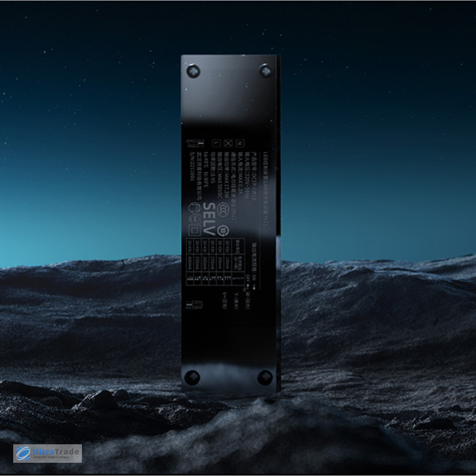
Task: Click the 400mA row in the table
Action: (189, 262)
